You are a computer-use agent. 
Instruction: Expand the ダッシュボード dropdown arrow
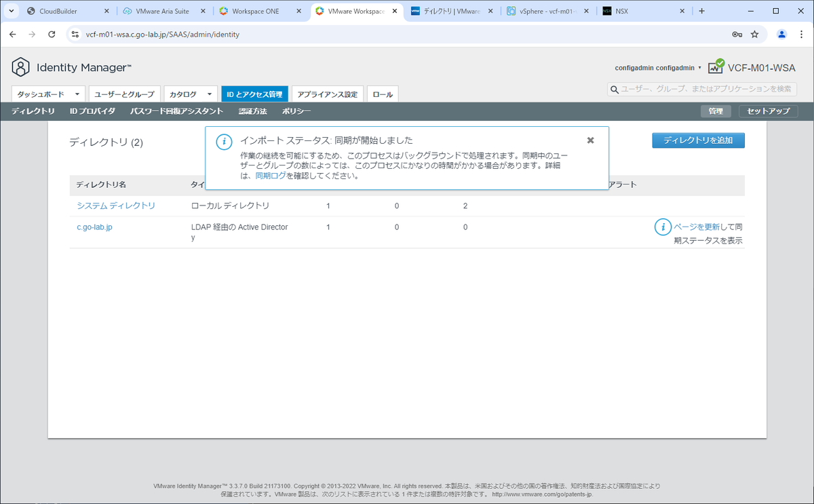77,94
